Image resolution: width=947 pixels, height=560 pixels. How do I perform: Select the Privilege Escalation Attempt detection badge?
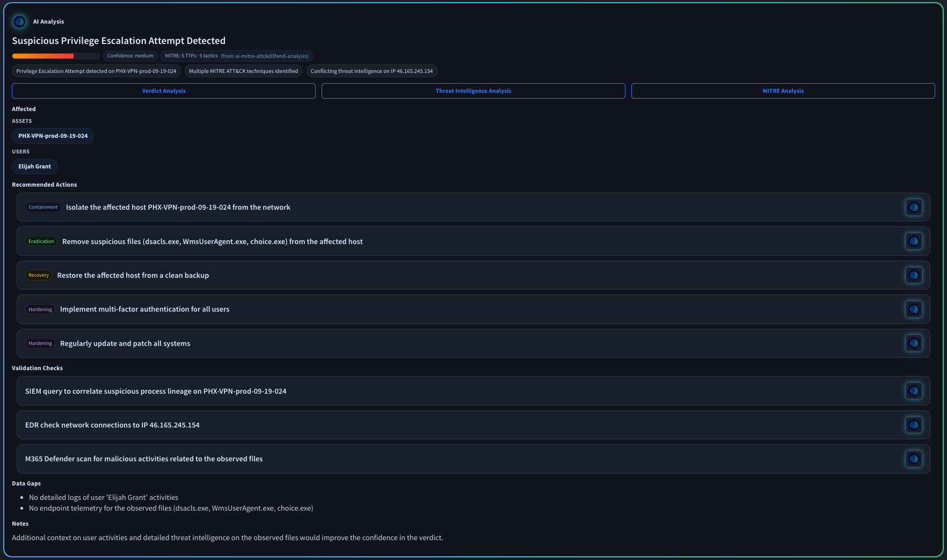click(96, 70)
